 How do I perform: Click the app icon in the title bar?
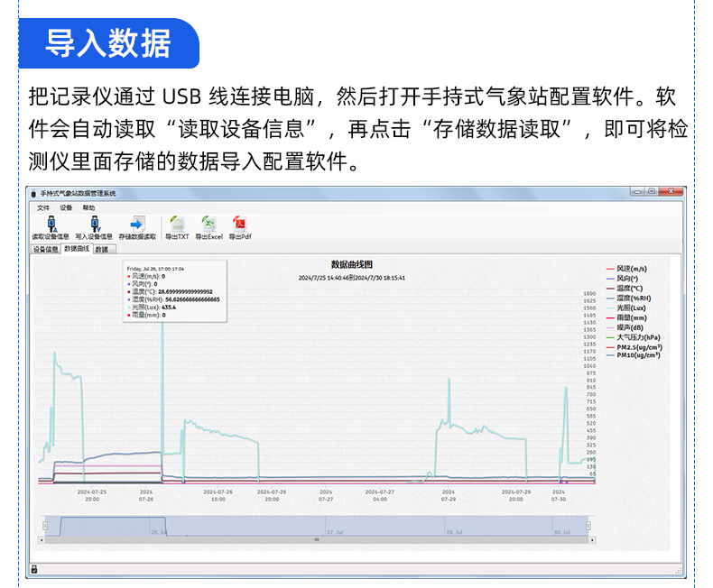pos(33,193)
